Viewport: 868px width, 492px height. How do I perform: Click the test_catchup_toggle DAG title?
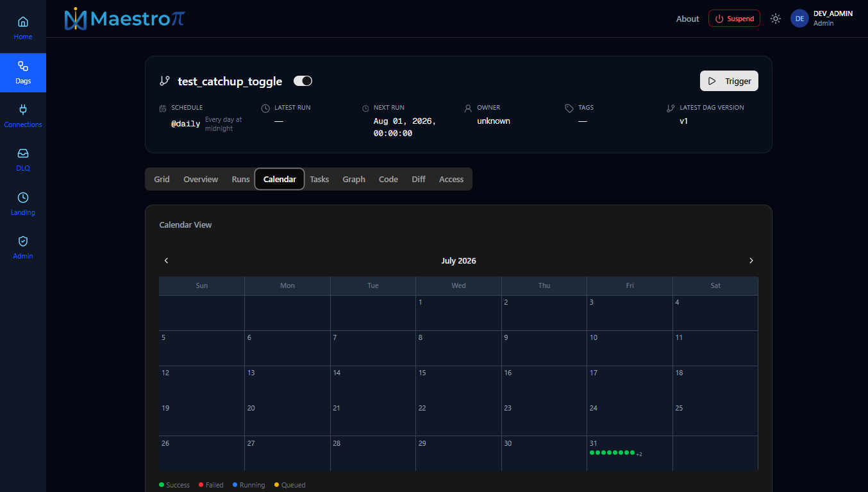coord(230,81)
